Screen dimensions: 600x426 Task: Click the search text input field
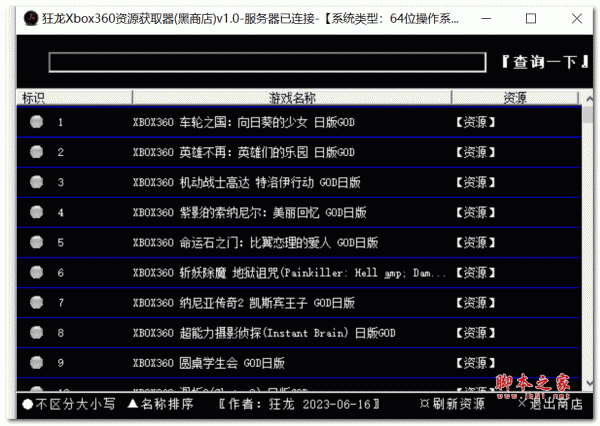(x=270, y=62)
